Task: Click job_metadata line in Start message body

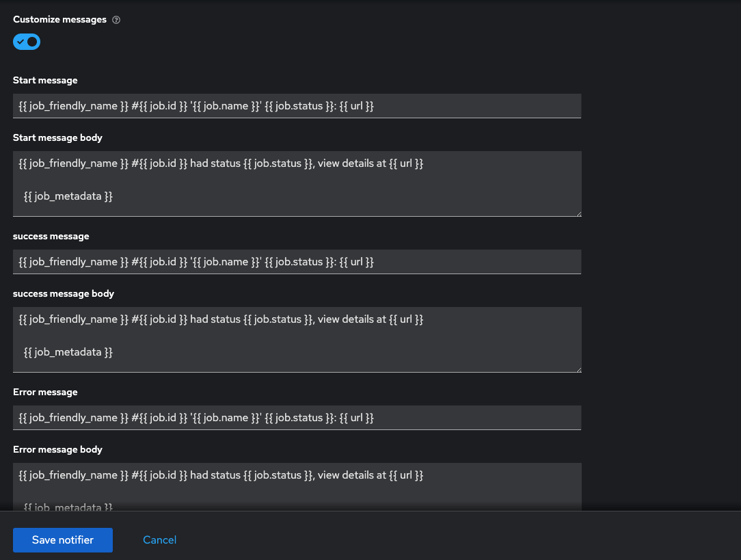Action: 68,197
